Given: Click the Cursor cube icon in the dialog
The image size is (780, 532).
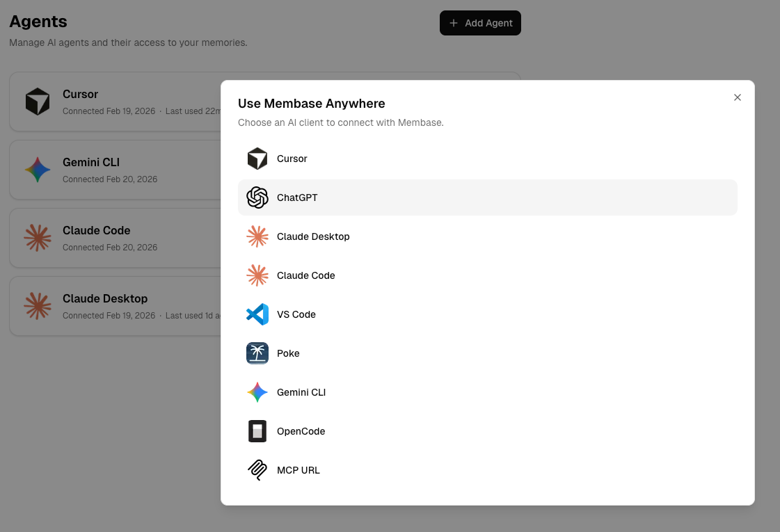Looking at the screenshot, I should click(257, 159).
